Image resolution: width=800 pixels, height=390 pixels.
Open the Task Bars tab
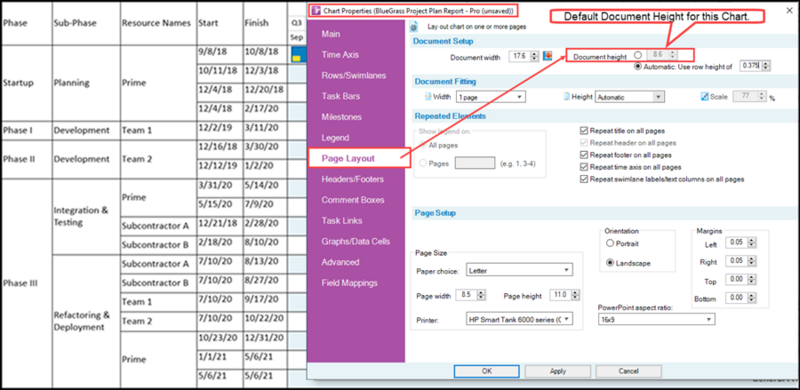(x=340, y=96)
